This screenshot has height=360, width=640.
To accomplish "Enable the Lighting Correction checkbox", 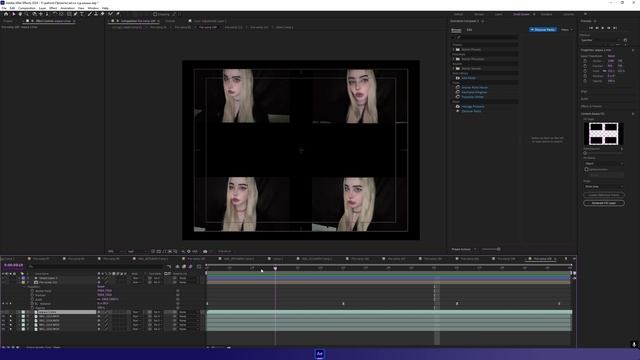I will [x=587, y=169].
